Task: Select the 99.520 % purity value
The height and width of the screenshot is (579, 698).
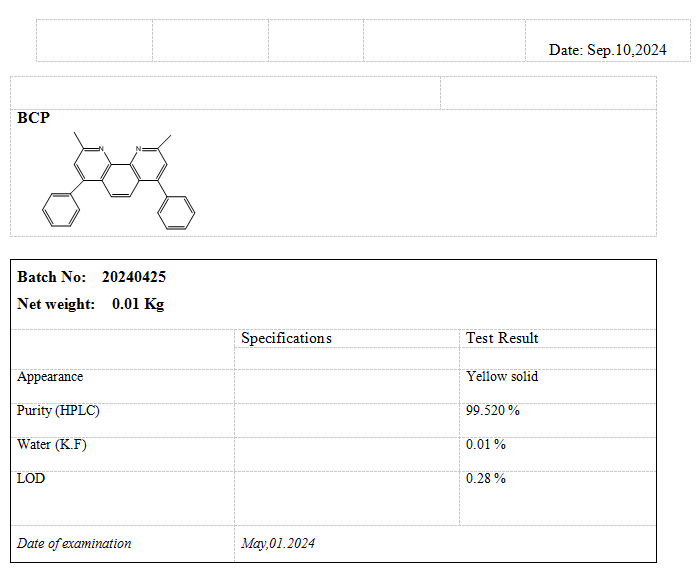Action: pos(493,411)
